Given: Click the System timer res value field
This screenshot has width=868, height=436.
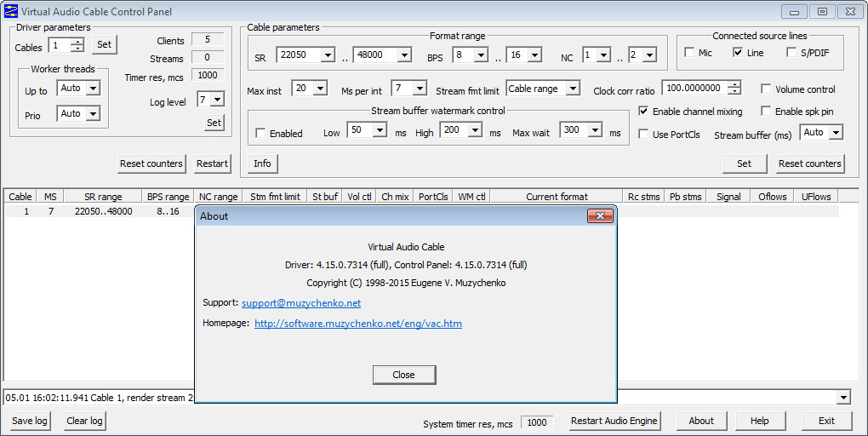Looking at the screenshot, I should [536, 422].
